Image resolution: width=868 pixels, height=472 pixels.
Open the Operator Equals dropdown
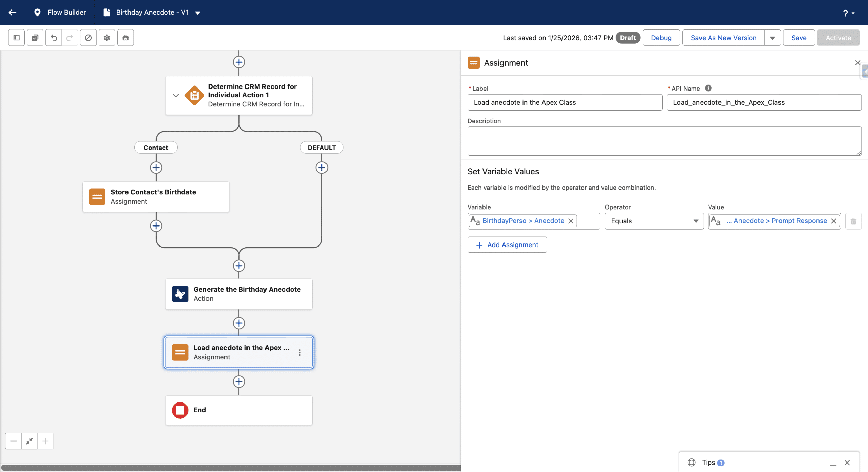(x=654, y=221)
